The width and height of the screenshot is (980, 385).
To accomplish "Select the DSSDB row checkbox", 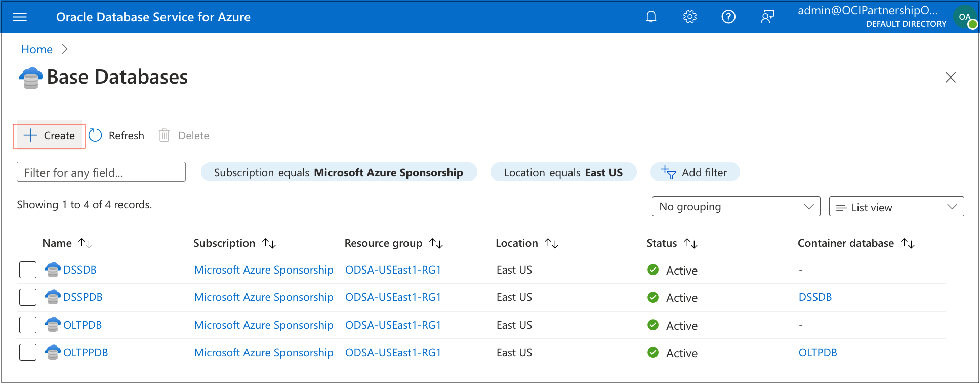I will pyautogui.click(x=28, y=270).
